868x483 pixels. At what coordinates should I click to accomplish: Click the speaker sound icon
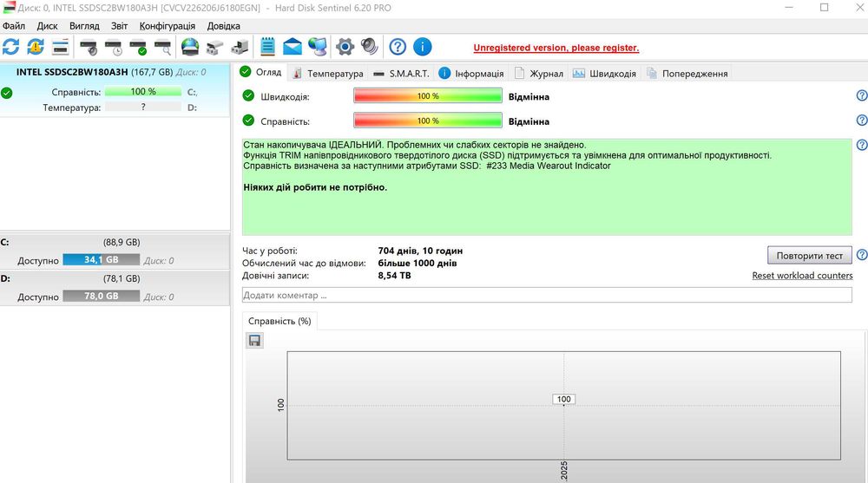369,47
